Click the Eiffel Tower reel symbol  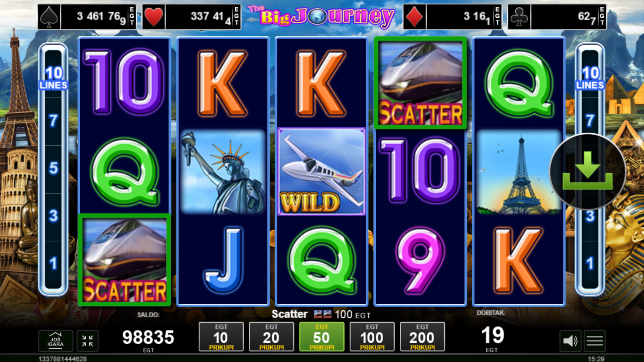pyautogui.click(x=519, y=172)
